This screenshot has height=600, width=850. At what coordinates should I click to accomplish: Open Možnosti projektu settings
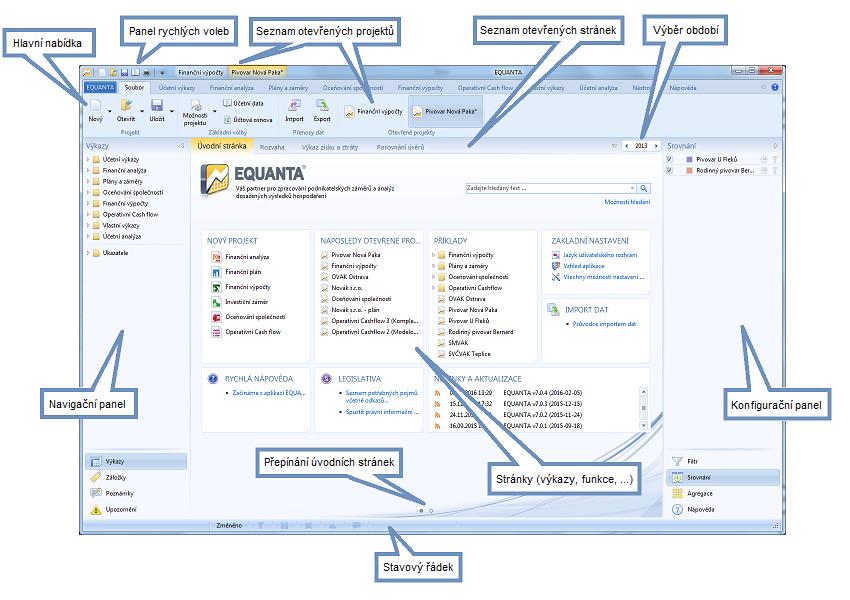(x=195, y=112)
